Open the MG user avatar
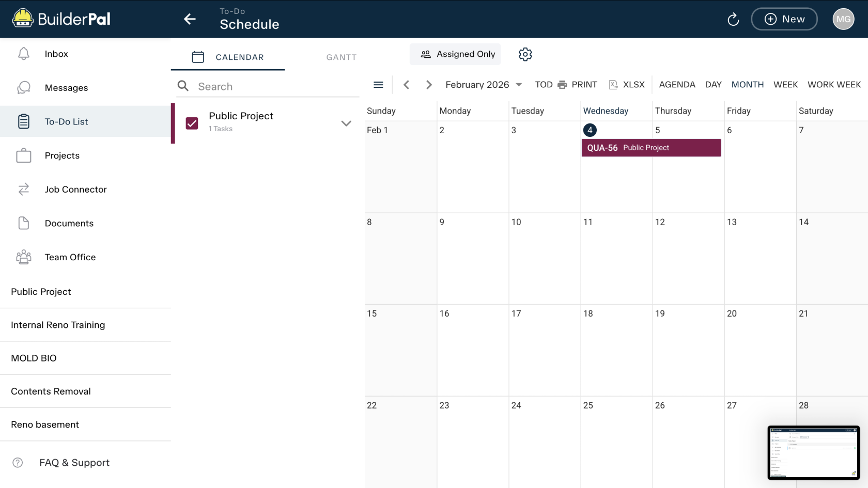Screen dimensions: 868x488 click(843, 19)
